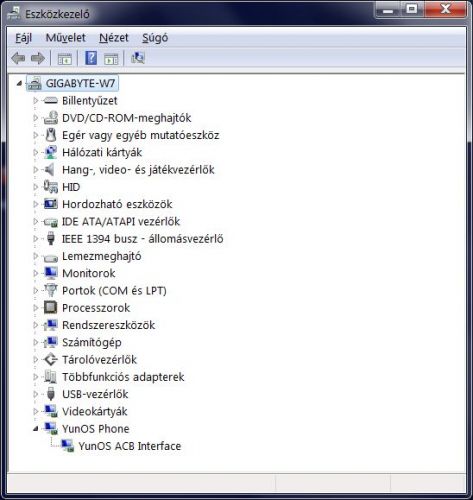The height and width of the screenshot is (500, 473).
Task: Select the Többfunkciós adapterek label
Action: coord(123,377)
